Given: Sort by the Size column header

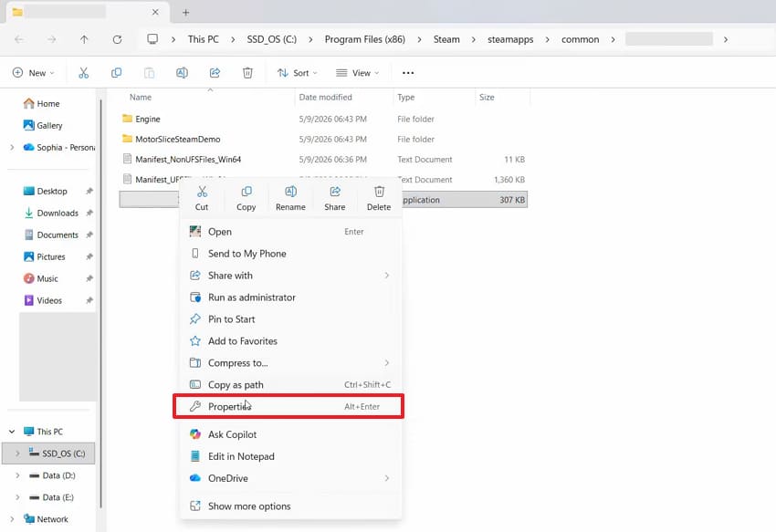Looking at the screenshot, I should click(x=487, y=97).
